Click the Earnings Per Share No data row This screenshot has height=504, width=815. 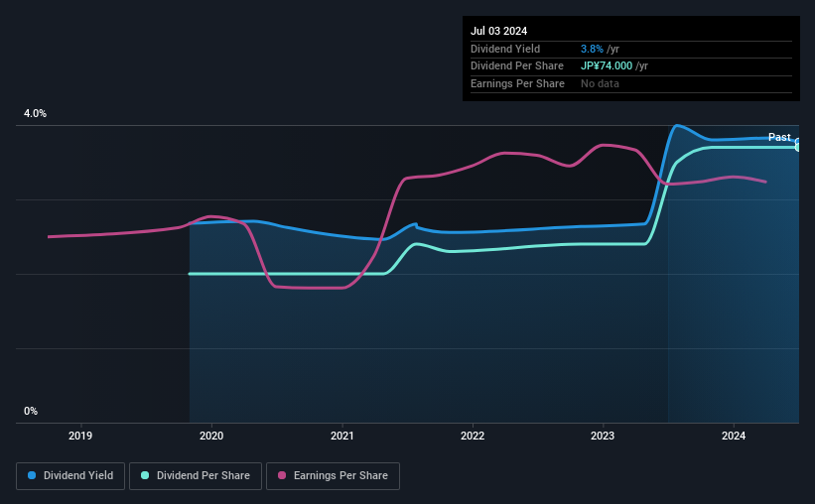[x=631, y=83]
